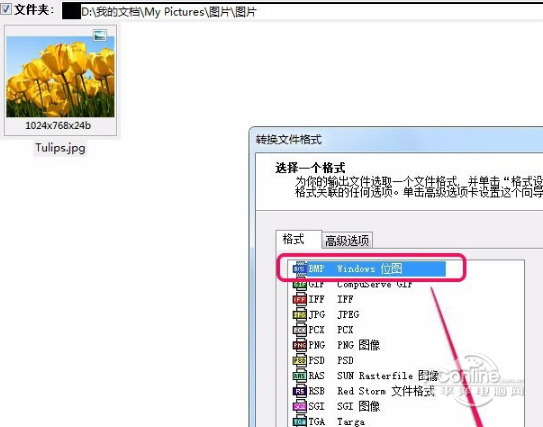Toggle the 文件夹 checkbox
Viewport: 543px width, 427px height.
click(x=6, y=9)
